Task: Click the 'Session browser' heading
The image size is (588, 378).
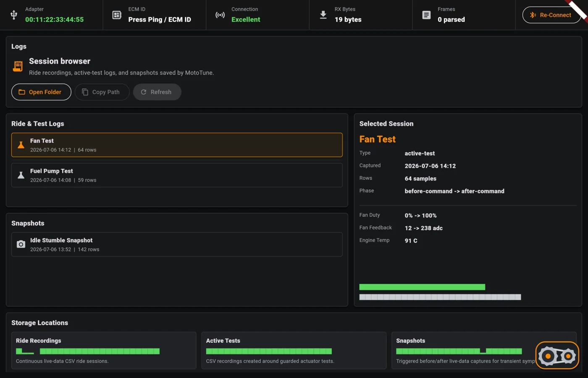Action: click(x=60, y=61)
